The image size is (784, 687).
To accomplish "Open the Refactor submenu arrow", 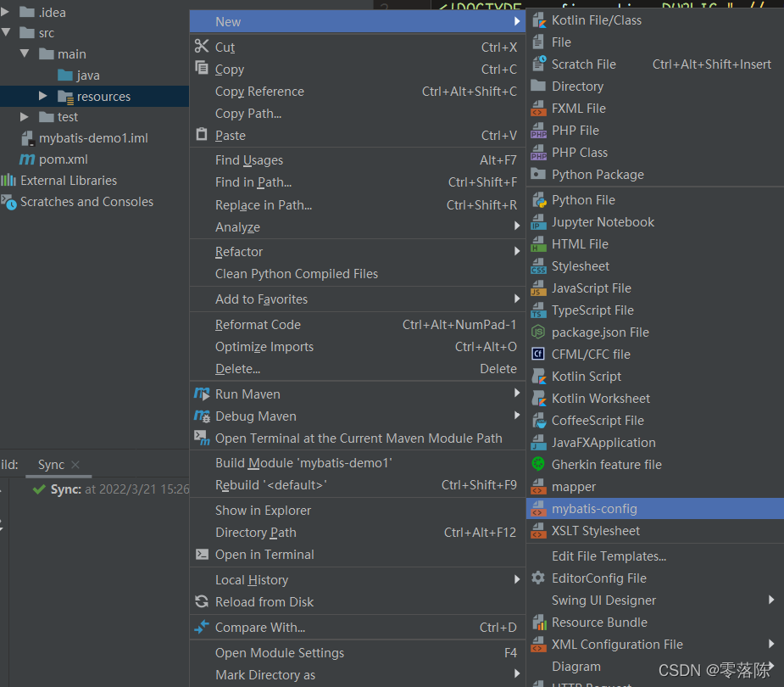I will [x=517, y=251].
